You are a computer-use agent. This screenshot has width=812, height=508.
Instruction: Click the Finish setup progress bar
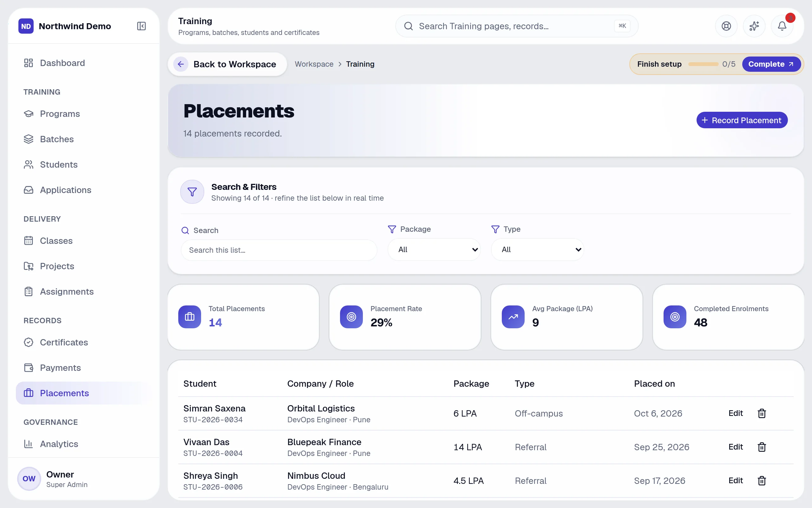pyautogui.click(x=703, y=64)
